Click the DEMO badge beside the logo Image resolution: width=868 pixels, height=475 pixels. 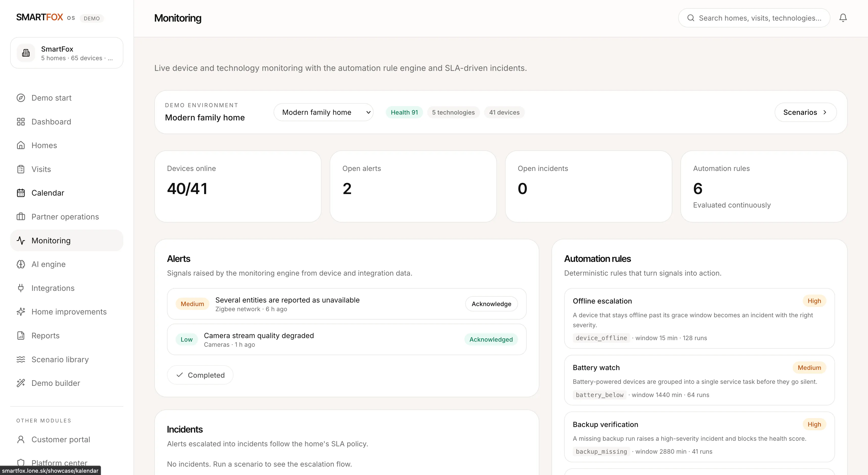point(92,18)
